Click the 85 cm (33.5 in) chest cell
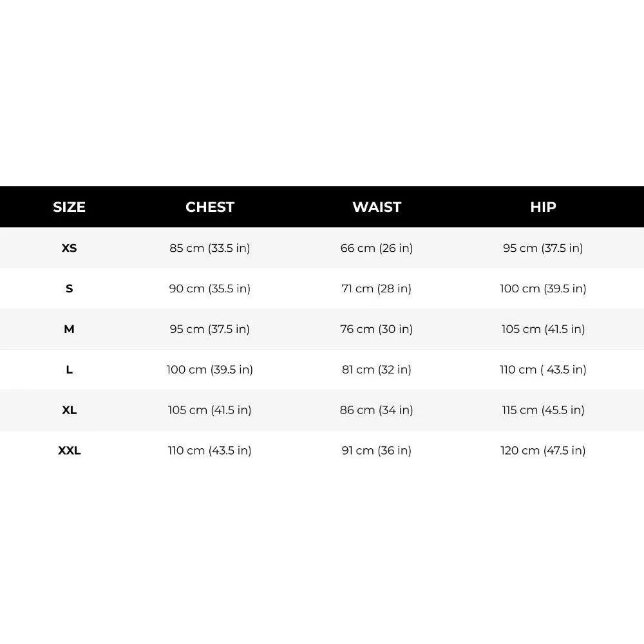Screen dimensions: 644x644 click(210, 248)
